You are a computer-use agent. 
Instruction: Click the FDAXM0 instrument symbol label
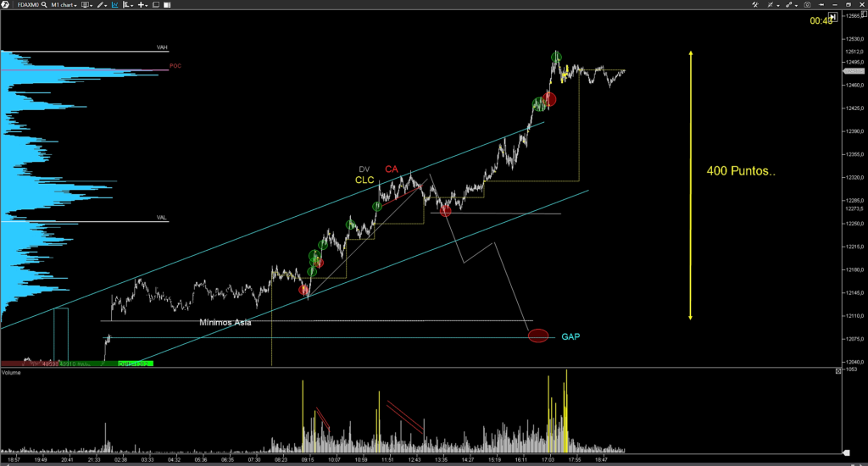tap(21, 4)
